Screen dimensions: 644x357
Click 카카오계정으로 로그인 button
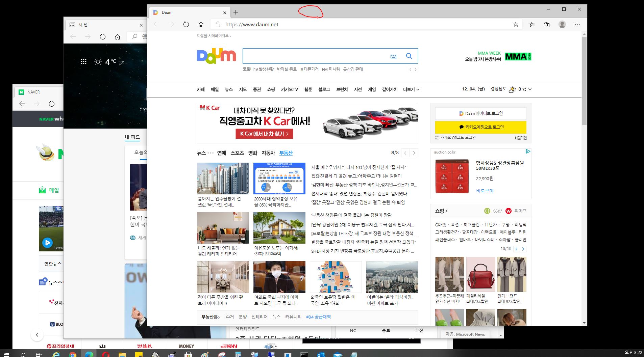point(480,127)
